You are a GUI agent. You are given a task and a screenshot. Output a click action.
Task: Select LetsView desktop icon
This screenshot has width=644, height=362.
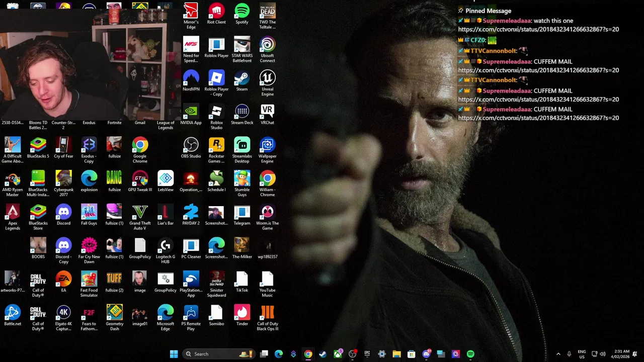coord(166,181)
